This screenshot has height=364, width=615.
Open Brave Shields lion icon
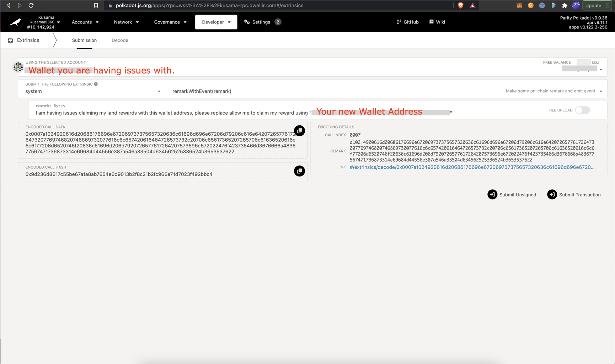pyautogui.click(x=460, y=5)
